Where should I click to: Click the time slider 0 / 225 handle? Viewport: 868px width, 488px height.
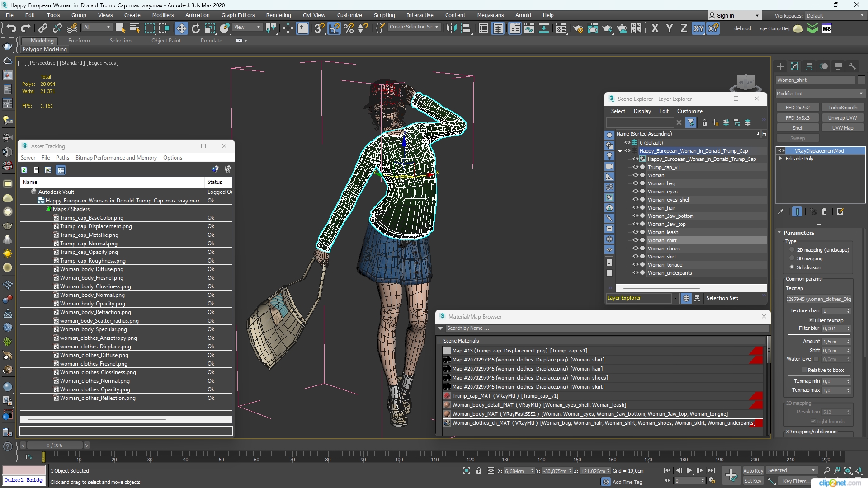(x=54, y=446)
